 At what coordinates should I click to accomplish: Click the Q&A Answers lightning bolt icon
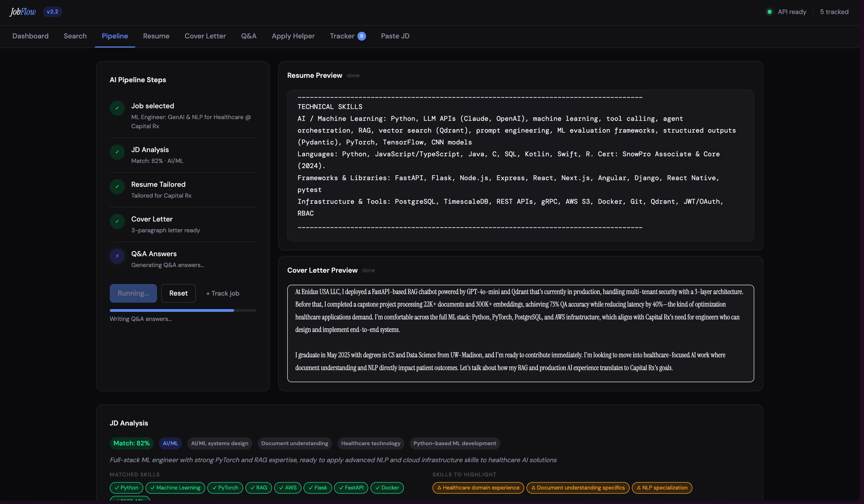117,256
